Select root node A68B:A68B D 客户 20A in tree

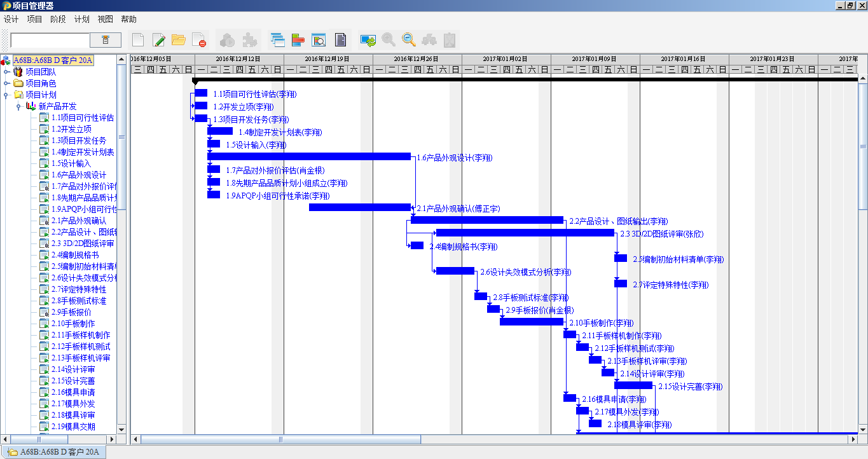coord(53,60)
